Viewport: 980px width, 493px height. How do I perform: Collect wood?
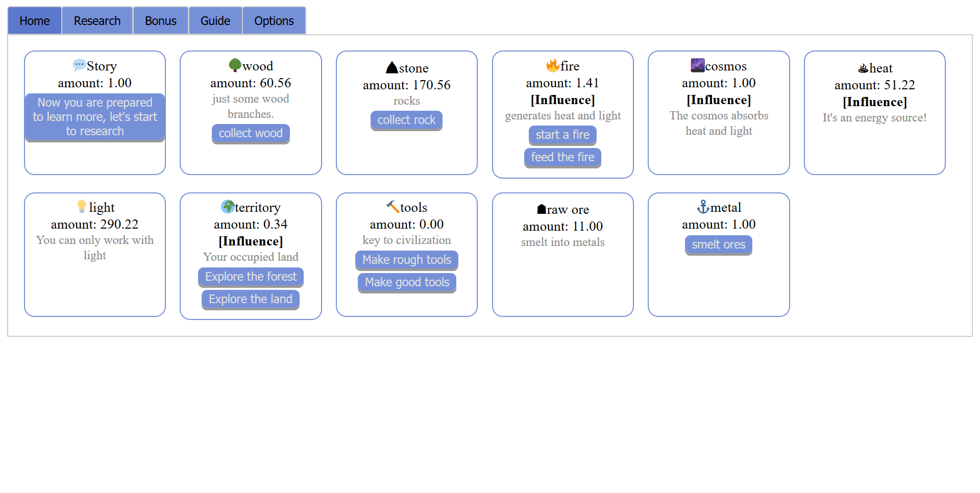coord(251,134)
